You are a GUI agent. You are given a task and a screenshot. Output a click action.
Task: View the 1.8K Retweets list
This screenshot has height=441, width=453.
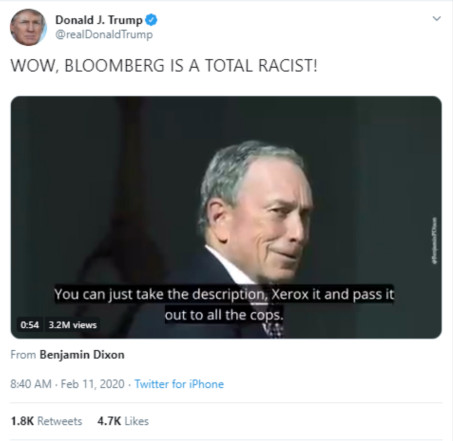(46, 421)
